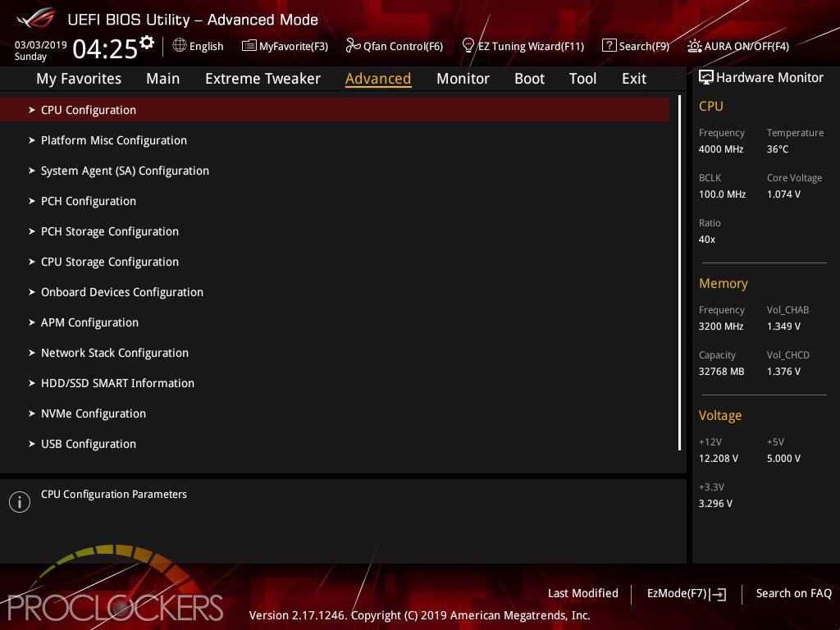The width and height of the screenshot is (840, 630).
Task: Expand PCH Storage Configuration arrow
Action: click(32, 231)
